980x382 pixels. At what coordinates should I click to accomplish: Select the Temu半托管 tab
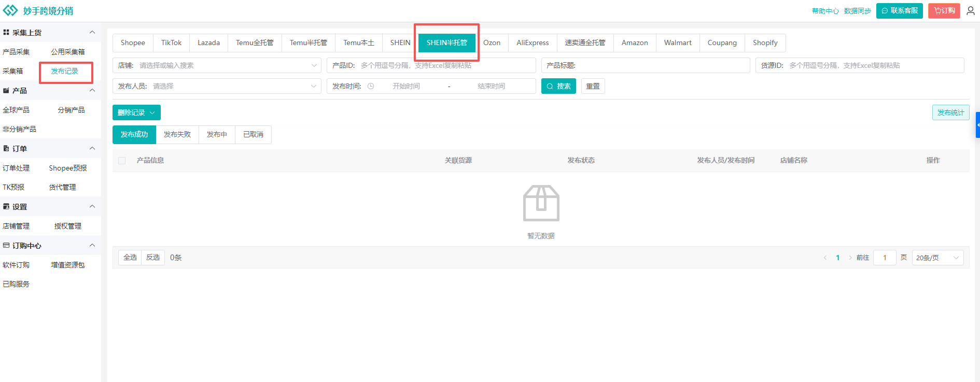pos(309,43)
